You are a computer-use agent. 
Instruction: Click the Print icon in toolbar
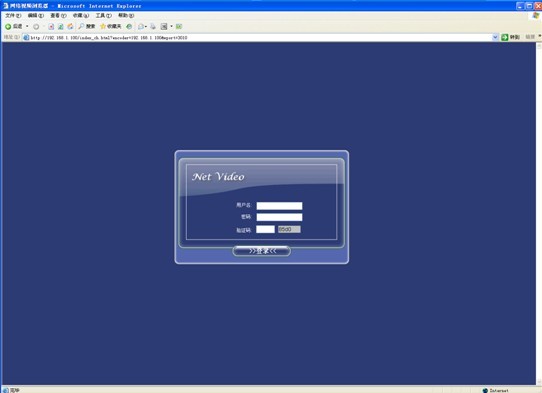(153, 27)
